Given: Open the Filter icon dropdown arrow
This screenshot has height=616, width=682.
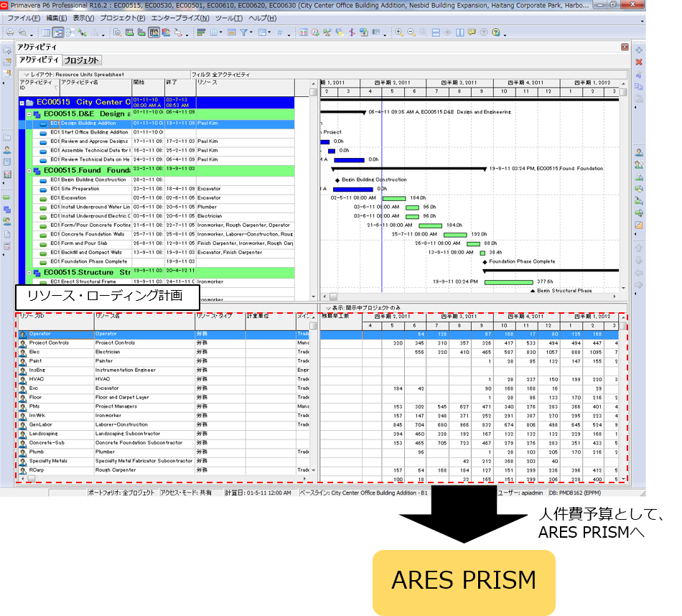Looking at the screenshot, I should 251,32.
